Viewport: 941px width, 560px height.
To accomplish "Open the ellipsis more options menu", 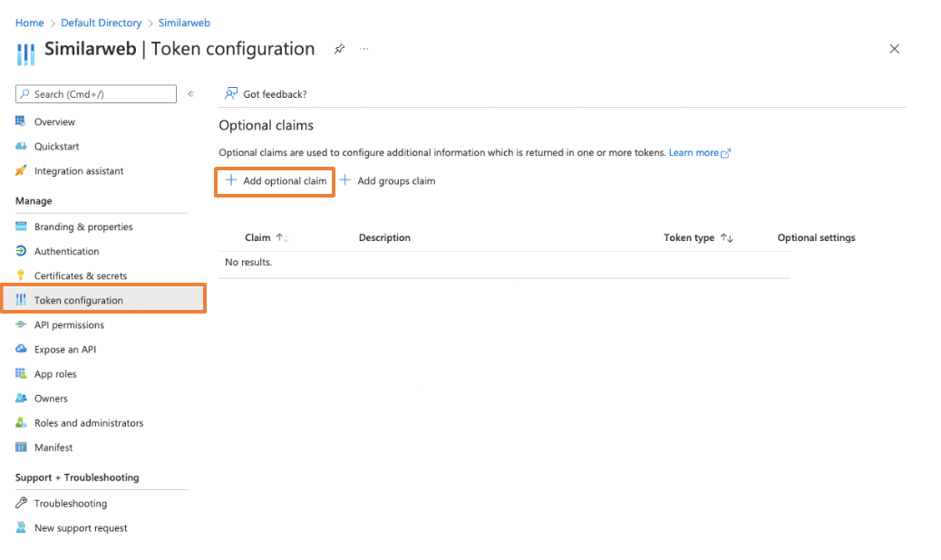I will click(364, 49).
